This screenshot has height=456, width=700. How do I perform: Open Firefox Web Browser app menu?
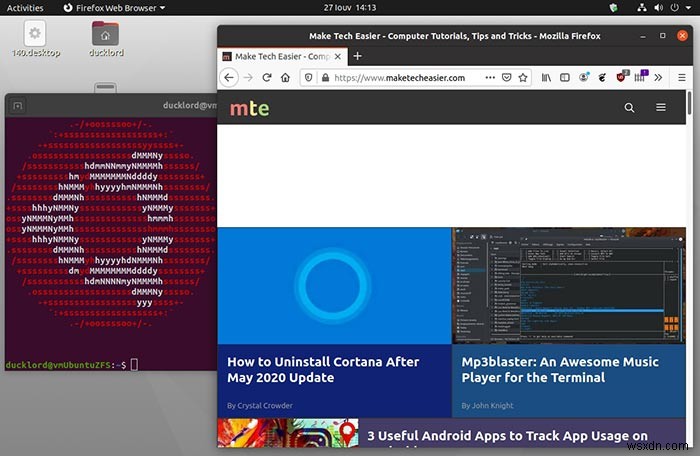pyautogui.click(x=114, y=8)
